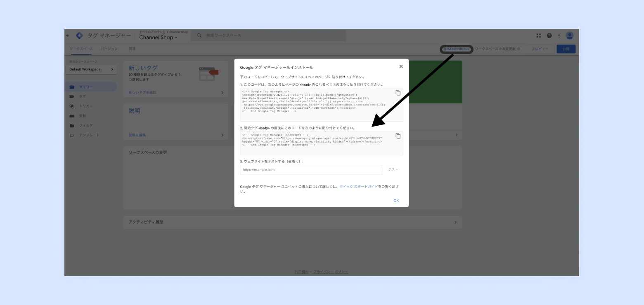Click the サマリー sidebar icon
Image resolution: width=644 pixels, height=305 pixels.
72,87
